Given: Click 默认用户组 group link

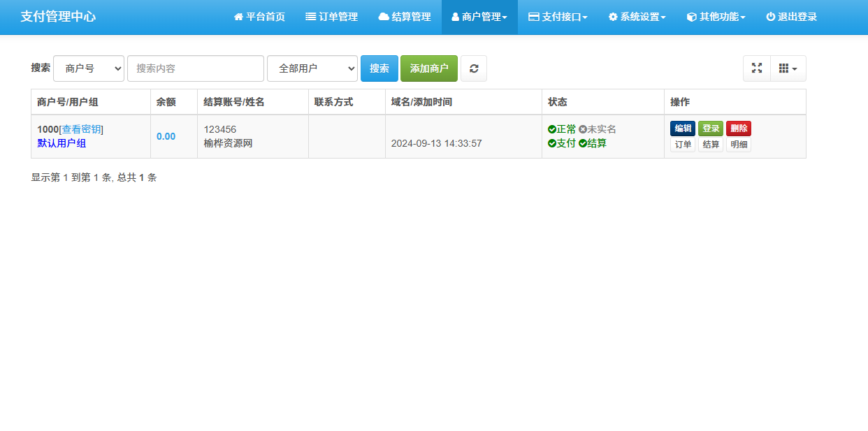Looking at the screenshot, I should (x=62, y=143).
